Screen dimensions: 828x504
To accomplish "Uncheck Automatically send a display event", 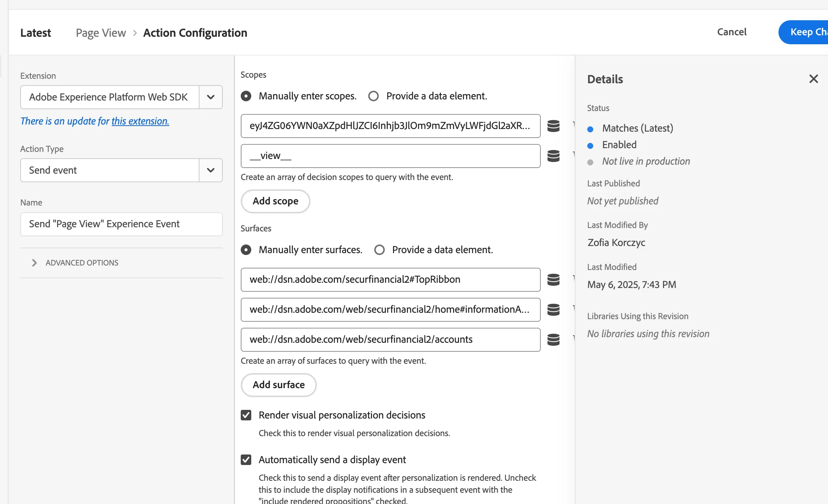I will pos(246,460).
